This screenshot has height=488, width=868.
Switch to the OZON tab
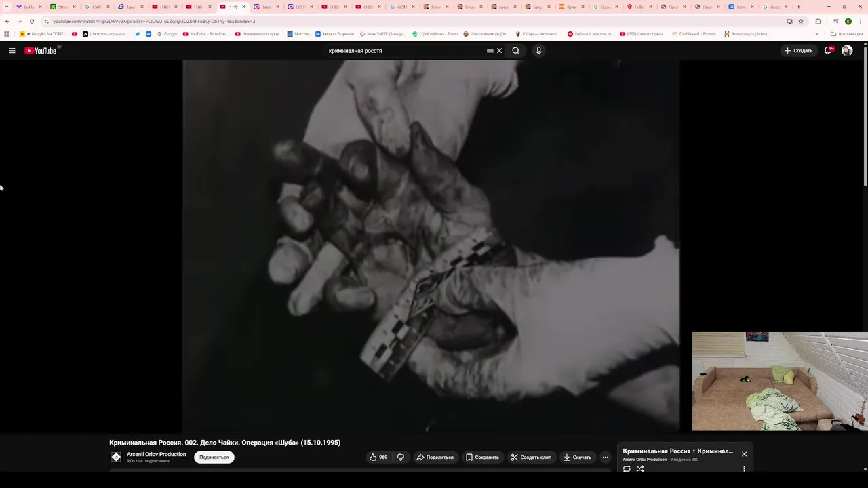tap(300, 7)
